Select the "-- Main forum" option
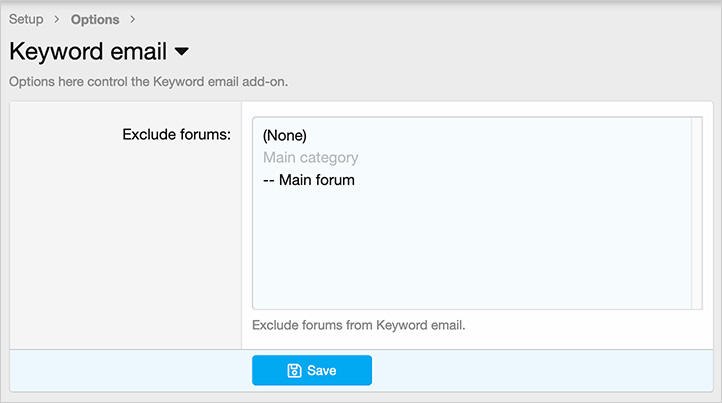Screen dimensions: 722x403 (309, 180)
